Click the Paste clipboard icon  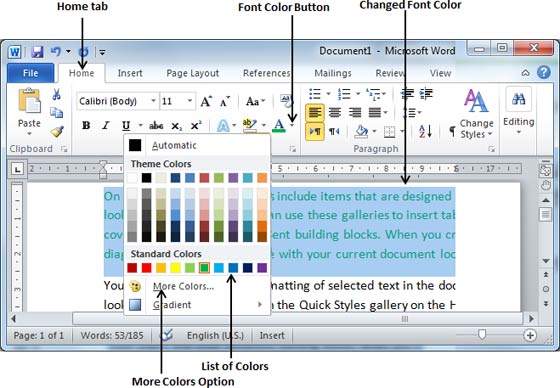pos(29,101)
